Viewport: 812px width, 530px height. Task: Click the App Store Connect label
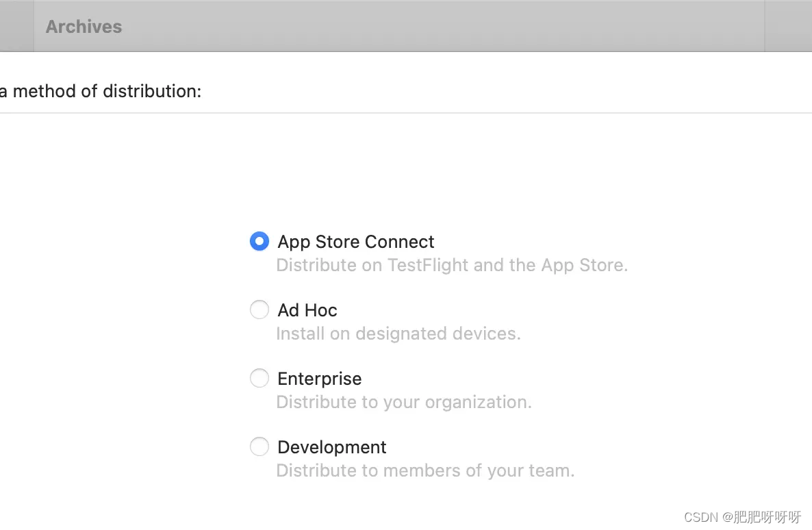tap(356, 242)
